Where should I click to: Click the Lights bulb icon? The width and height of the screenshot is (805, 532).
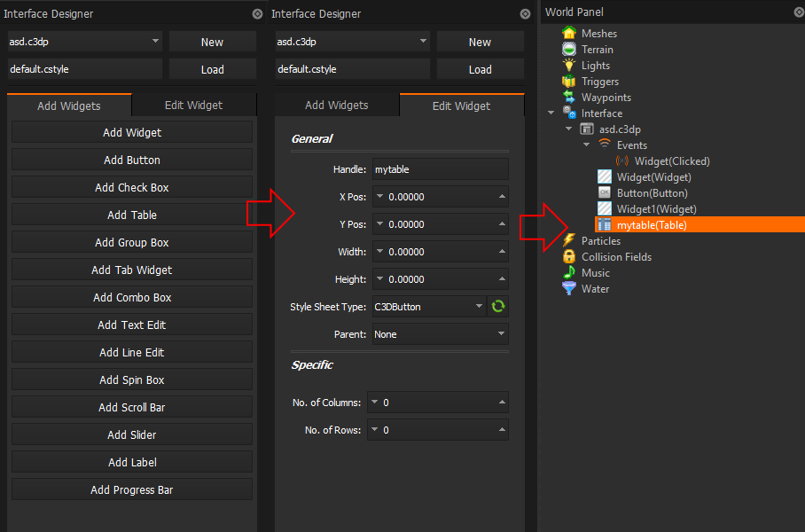(x=569, y=65)
